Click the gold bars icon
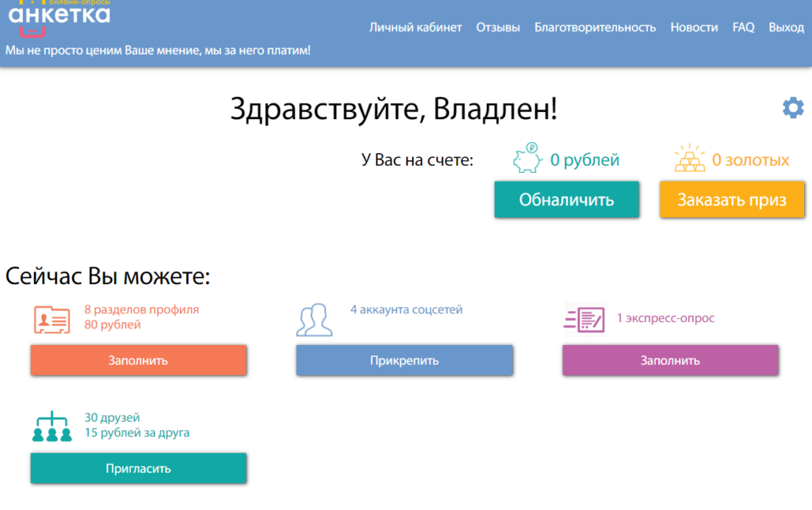 click(689, 159)
